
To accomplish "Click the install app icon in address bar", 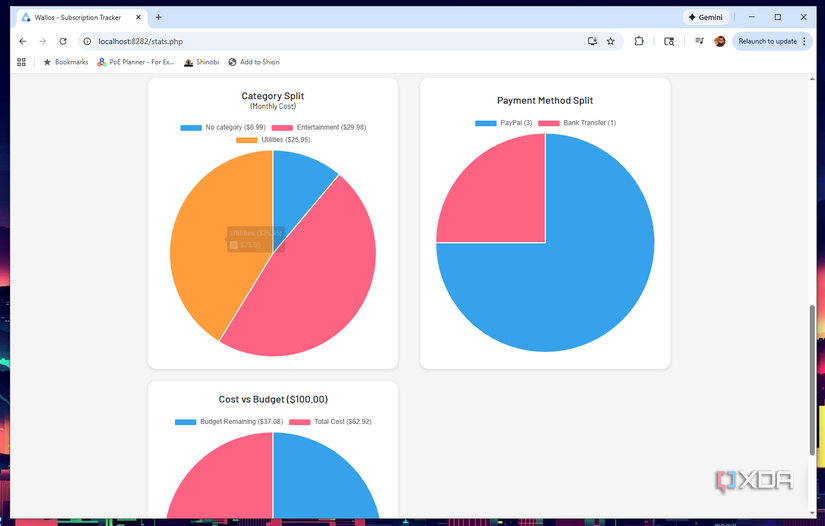I will tap(592, 41).
